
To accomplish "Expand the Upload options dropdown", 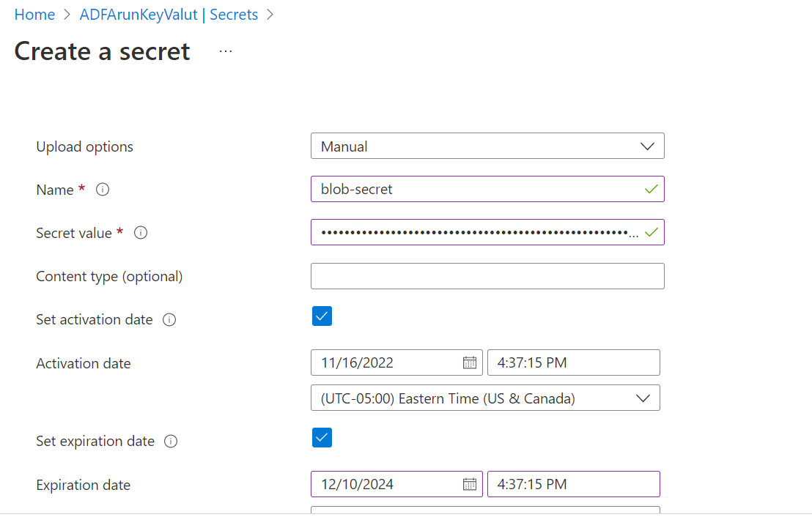I will 487,146.
